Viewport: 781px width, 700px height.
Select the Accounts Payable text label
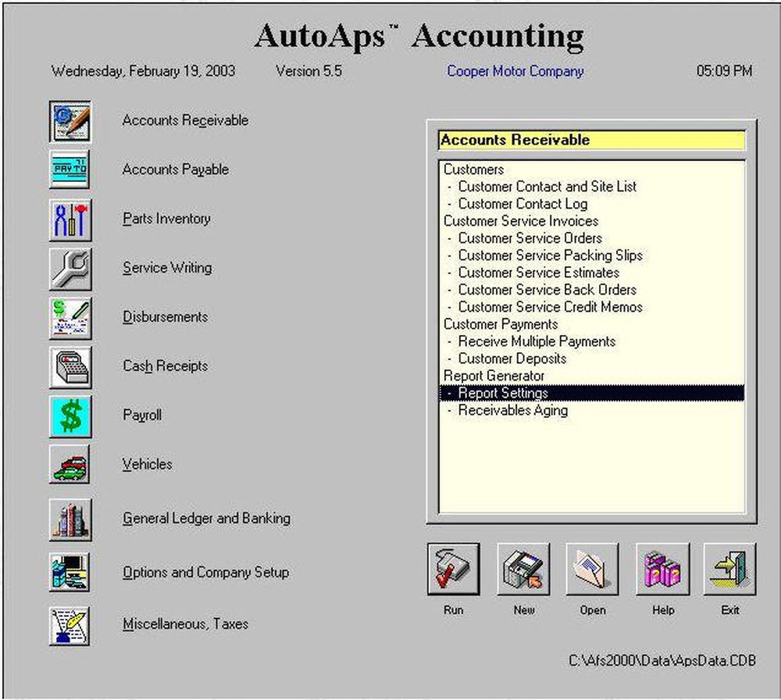(175, 170)
